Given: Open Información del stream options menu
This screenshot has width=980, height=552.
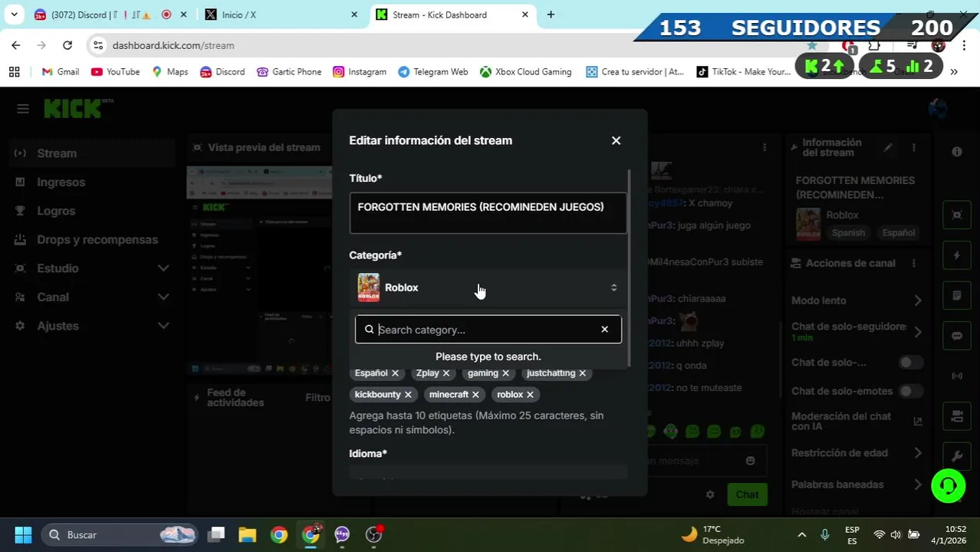Looking at the screenshot, I should 913,147.
